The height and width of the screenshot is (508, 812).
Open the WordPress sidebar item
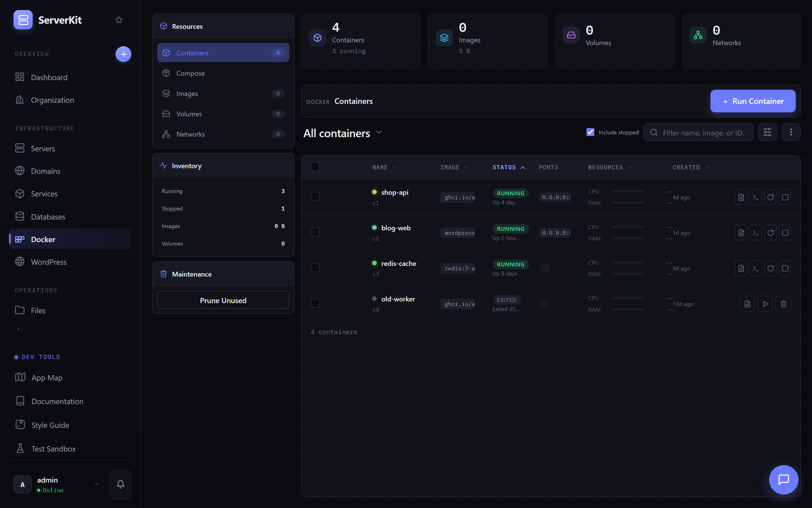coord(70,262)
